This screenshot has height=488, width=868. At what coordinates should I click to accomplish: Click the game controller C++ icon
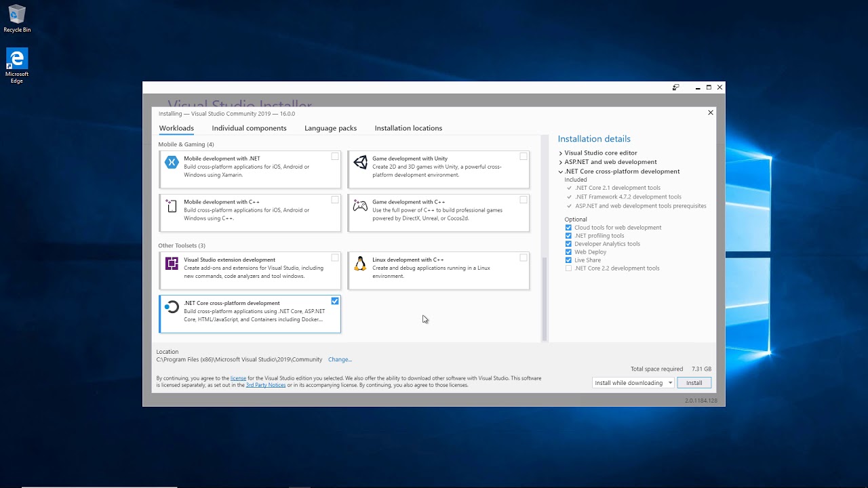tap(360, 205)
